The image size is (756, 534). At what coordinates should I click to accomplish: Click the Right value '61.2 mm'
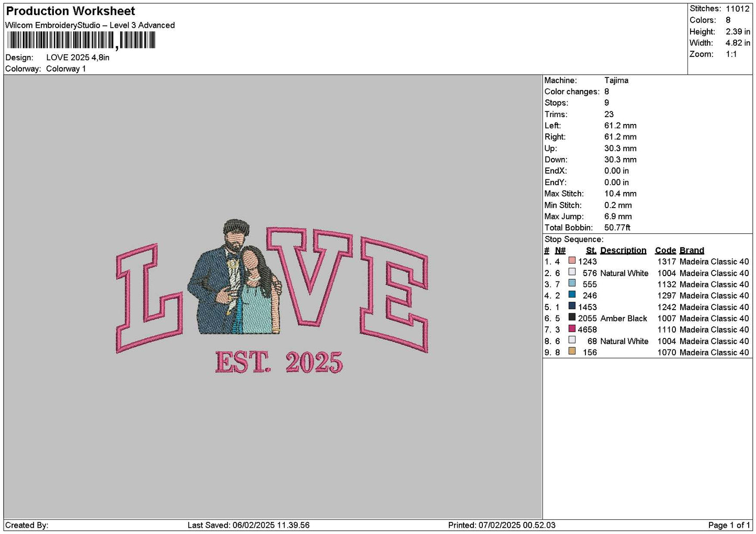pos(620,137)
